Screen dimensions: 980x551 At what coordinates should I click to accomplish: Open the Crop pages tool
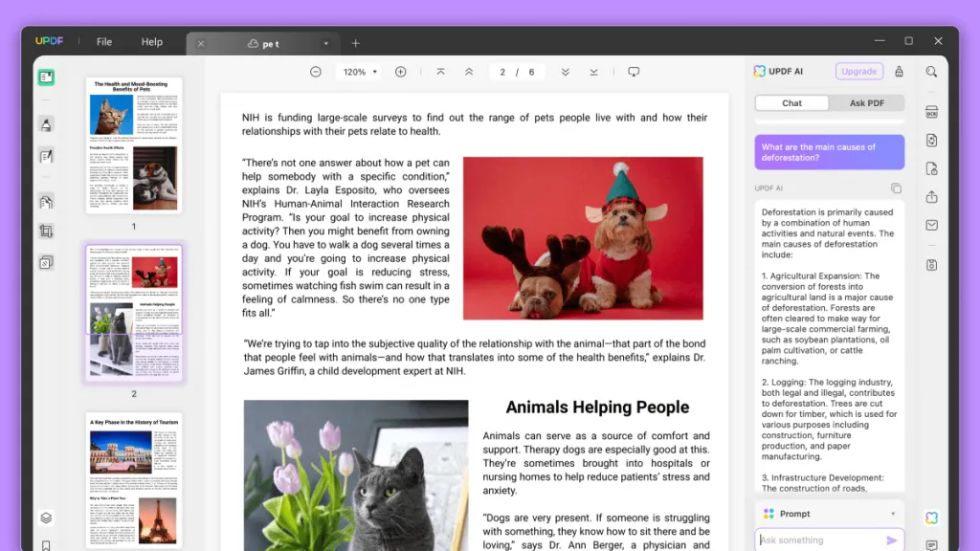pos(46,231)
